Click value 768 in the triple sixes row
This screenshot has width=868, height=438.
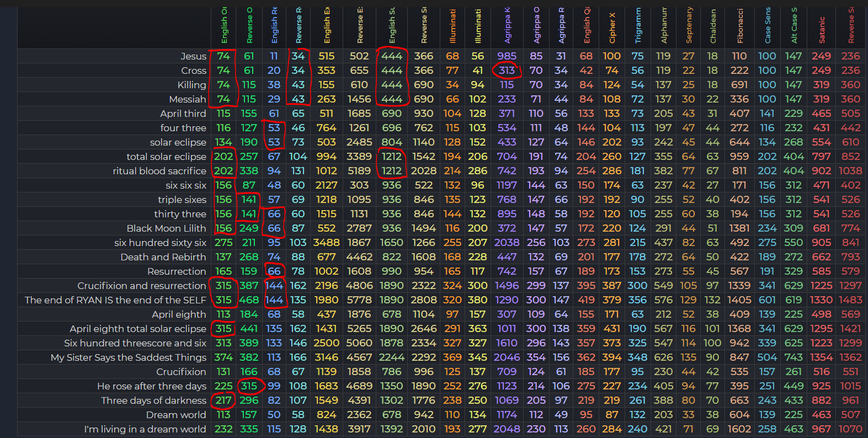[x=507, y=200]
